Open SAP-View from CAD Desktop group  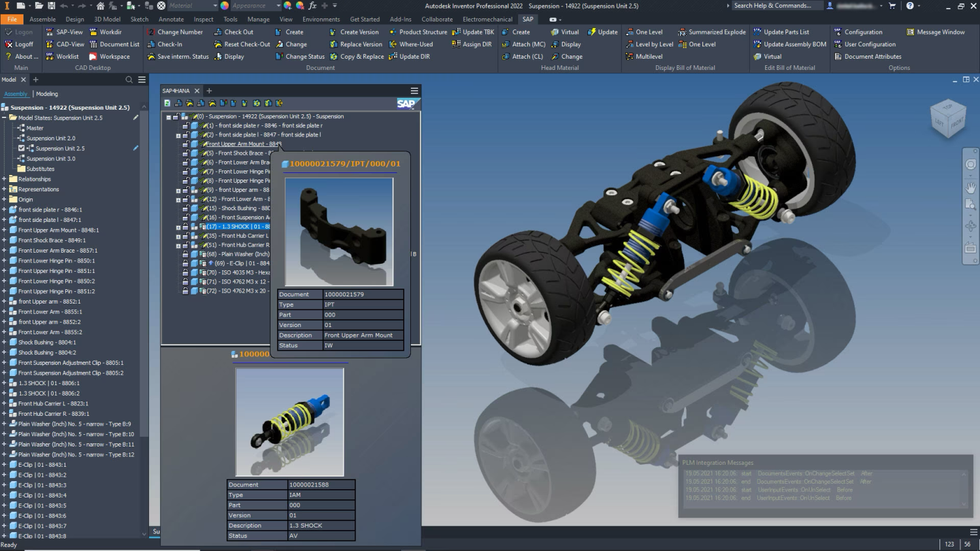pyautogui.click(x=64, y=32)
